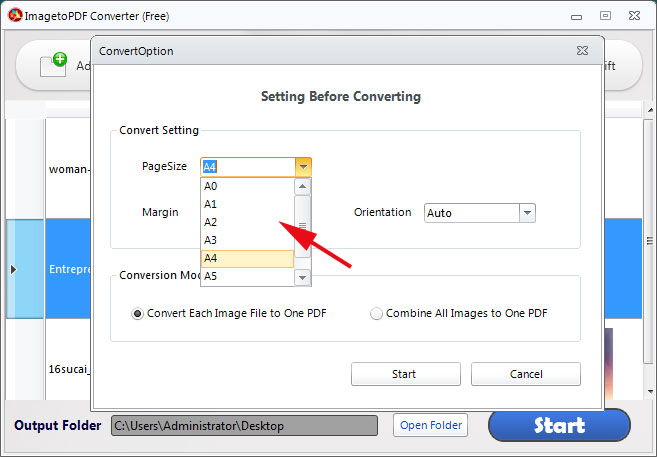Click the row pointer arrow beside Entrepre row
657x457 pixels.
(13, 269)
